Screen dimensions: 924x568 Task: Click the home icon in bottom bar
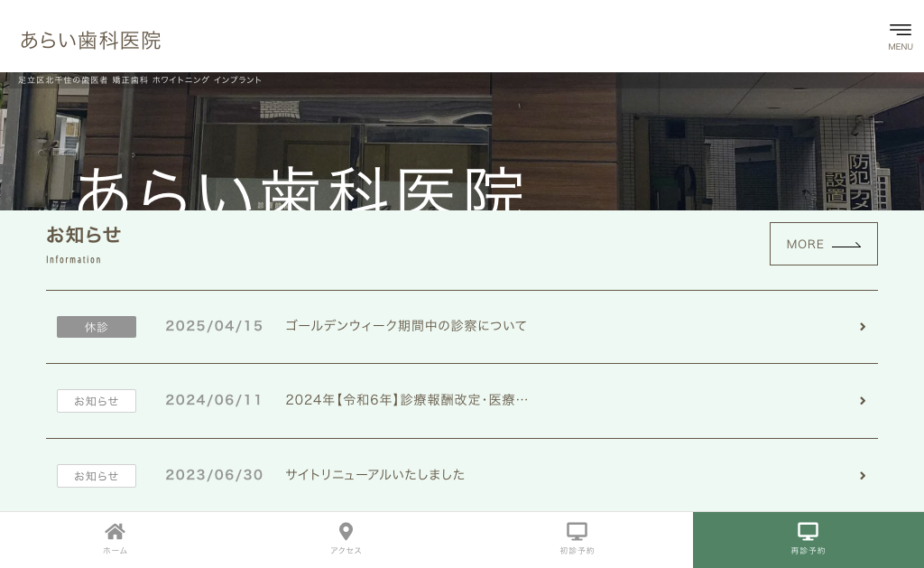pos(115,531)
